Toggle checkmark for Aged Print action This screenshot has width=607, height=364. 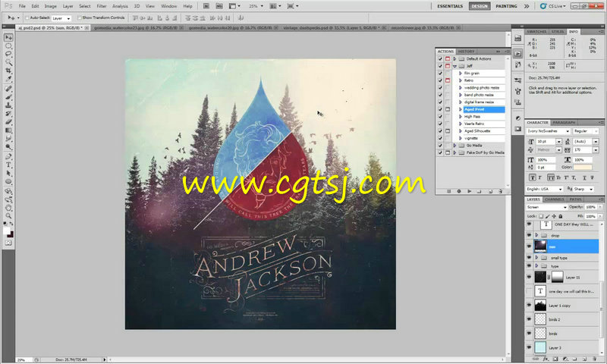click(440, 109)
